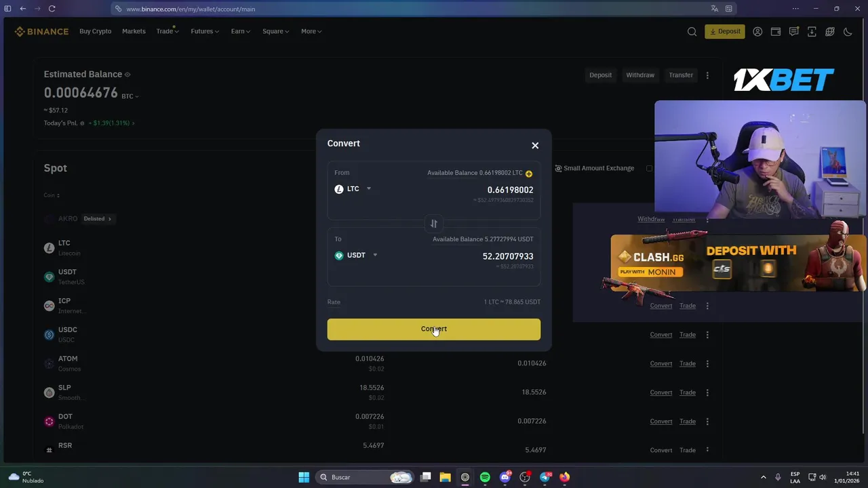This screenshot has height=488, width=868.
Task: Open the Buy Crypto menu
Action: pyautogui.click(x=95, y=31)
